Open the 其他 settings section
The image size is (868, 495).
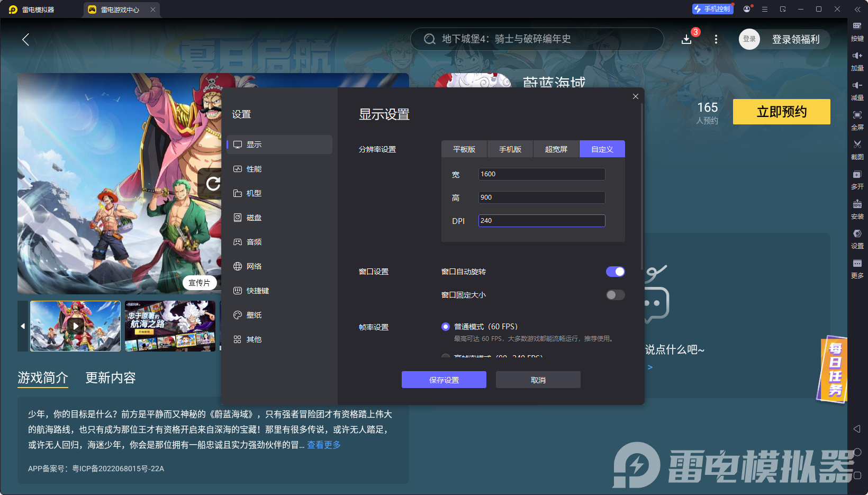point(279,339)
